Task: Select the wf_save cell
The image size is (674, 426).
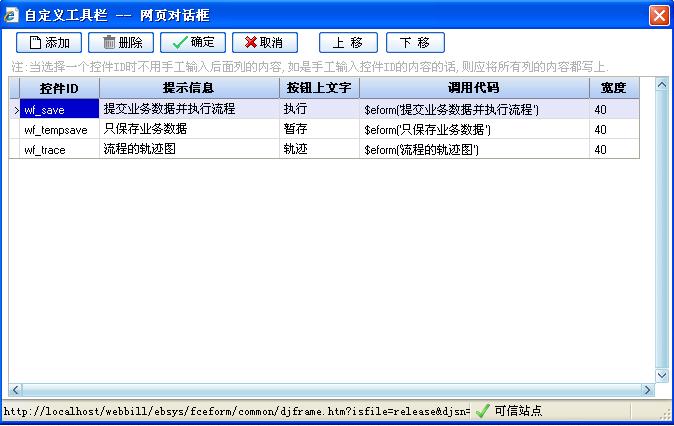Action: pyautogui.click(x=59, y=109)
